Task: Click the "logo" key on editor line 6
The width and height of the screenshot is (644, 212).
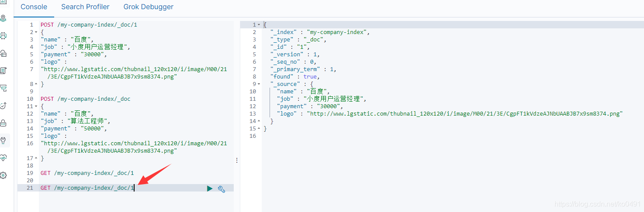Action: (50, 62)
